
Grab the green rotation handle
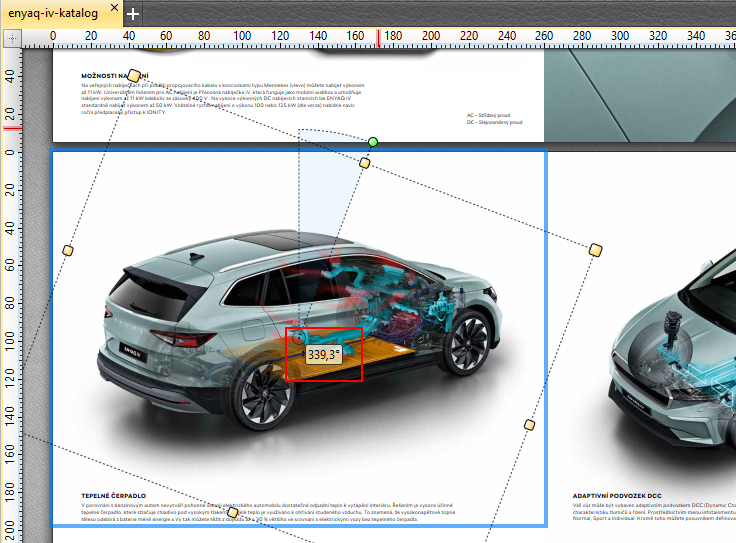coord(373,142)
